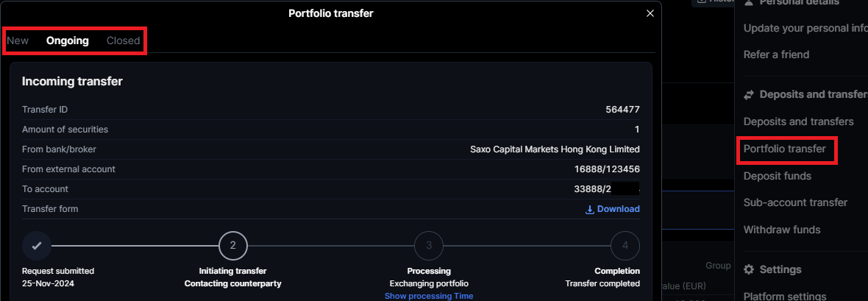Open Portfolio transfer in sidebar
The width and height of the screenshot is (868, 301).
[x=785, y=149]
